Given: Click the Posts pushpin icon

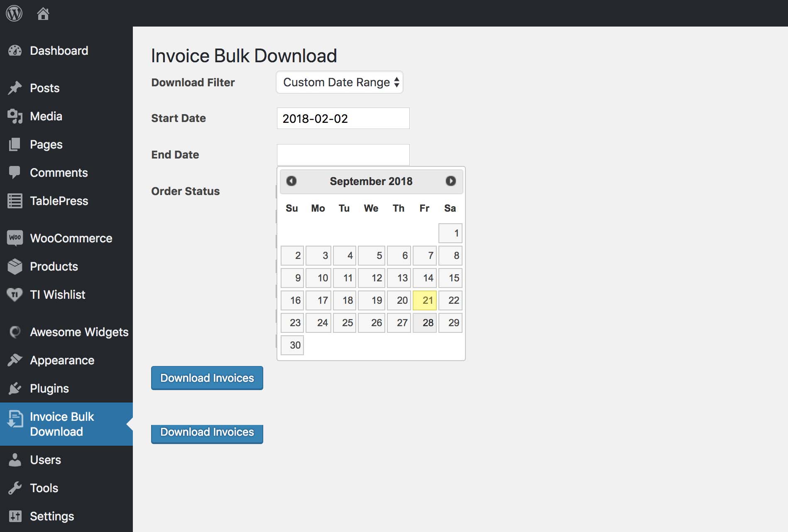Looking at the screenshot, I should pos(15,88).
